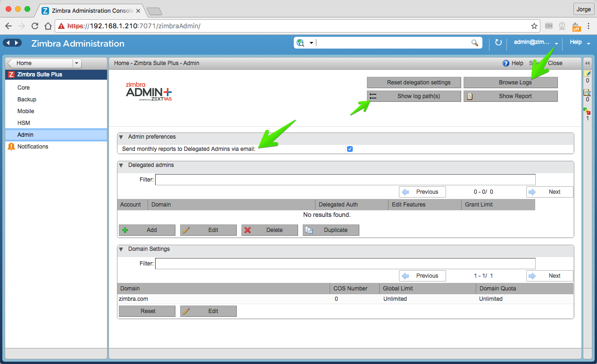Click the Home navigation button
This screenshot has height=364, width=597.
coord(41,63)
